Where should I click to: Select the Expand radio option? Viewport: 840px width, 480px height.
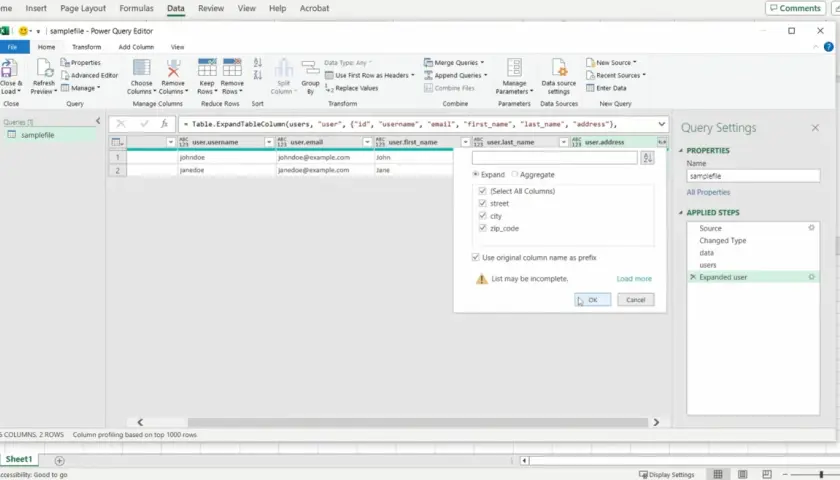475,175
